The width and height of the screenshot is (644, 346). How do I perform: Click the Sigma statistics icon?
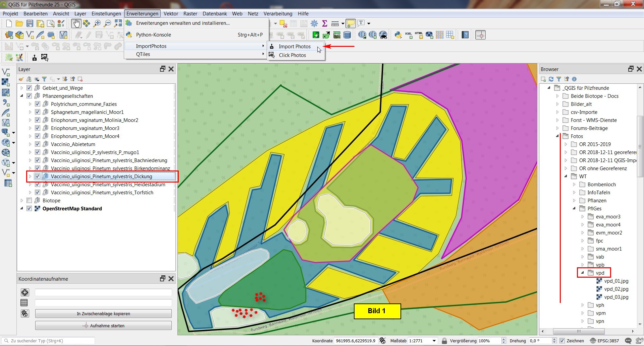click(x=324, y=23)
